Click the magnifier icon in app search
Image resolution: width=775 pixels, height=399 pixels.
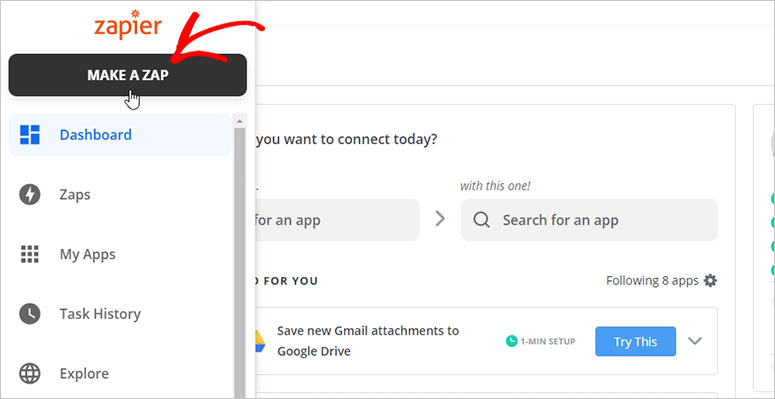pos(481,220)
